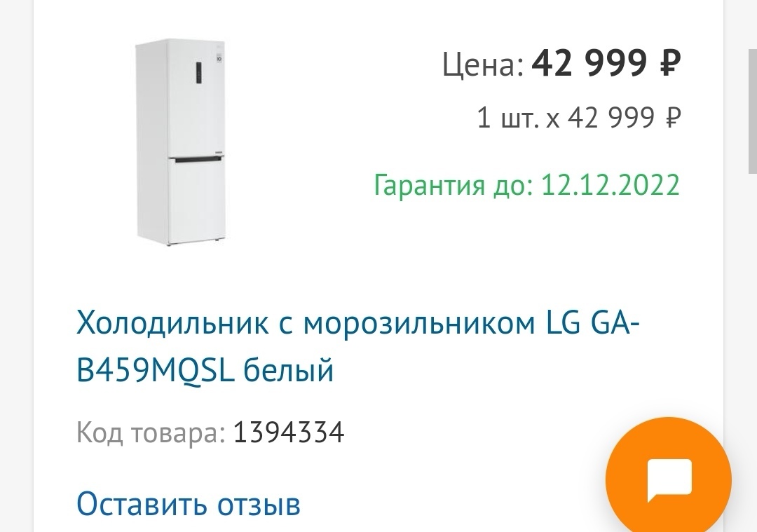Open the orange chat support bubble
Screen dimensions: 757x532
pyautogui.click(x=668, y=480)
